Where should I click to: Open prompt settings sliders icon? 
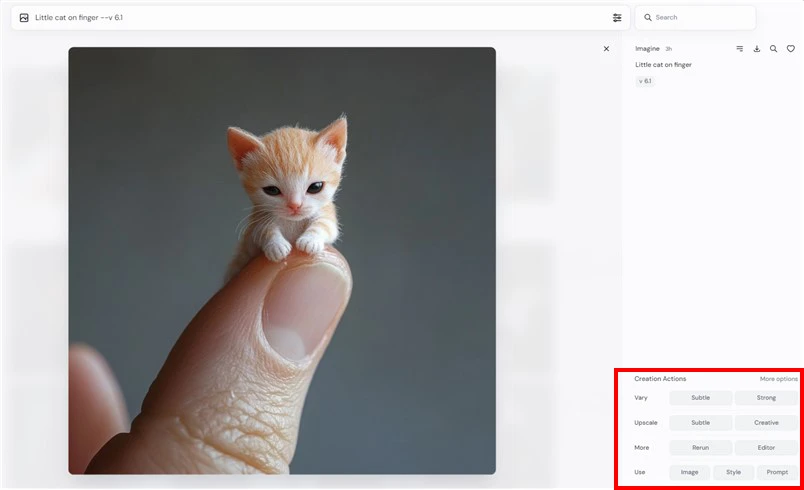(x=617, y=17)
